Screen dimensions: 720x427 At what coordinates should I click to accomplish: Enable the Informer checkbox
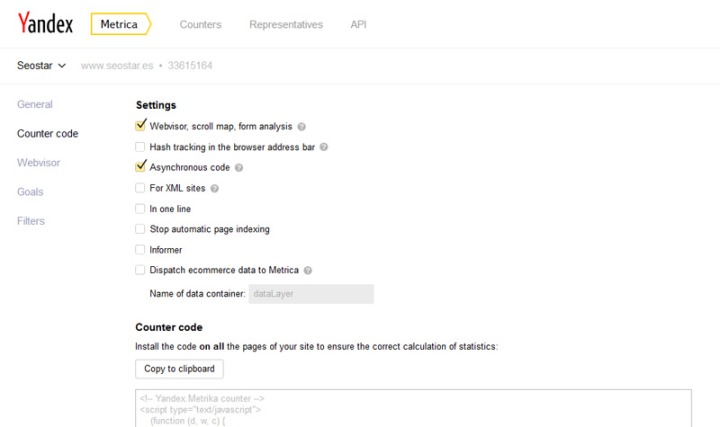tap(140, 250)
